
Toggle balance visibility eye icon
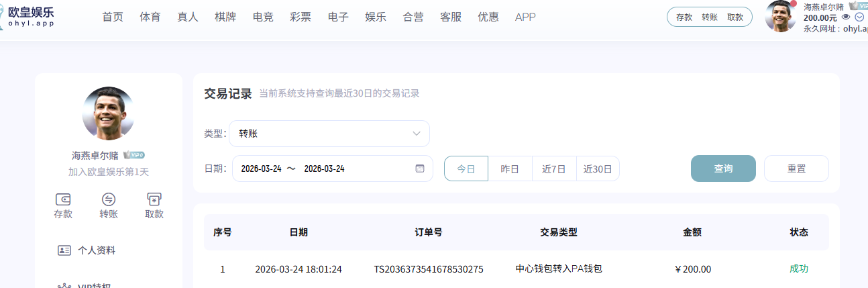(846, 17)
